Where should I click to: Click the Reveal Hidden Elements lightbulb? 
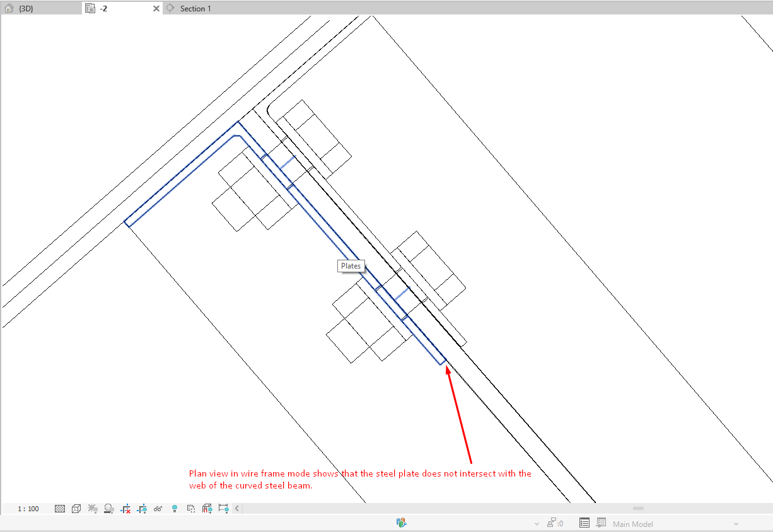(174, 509)
